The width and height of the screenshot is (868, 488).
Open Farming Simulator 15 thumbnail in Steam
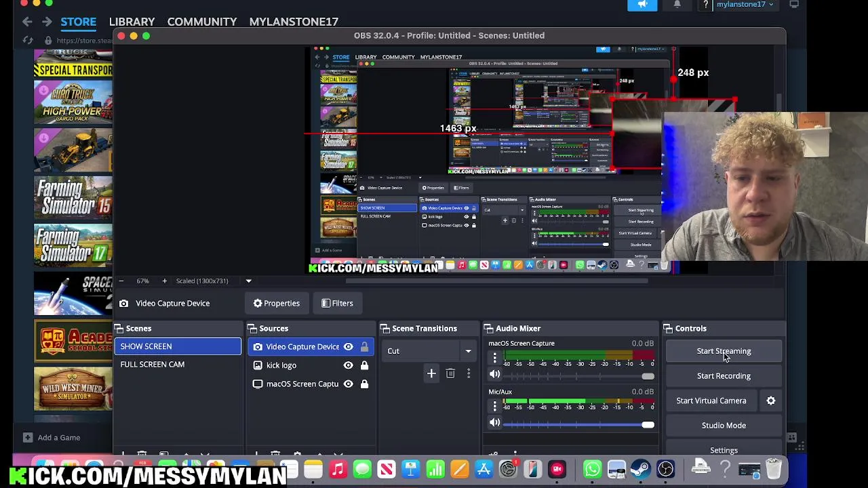click(73, 197)
